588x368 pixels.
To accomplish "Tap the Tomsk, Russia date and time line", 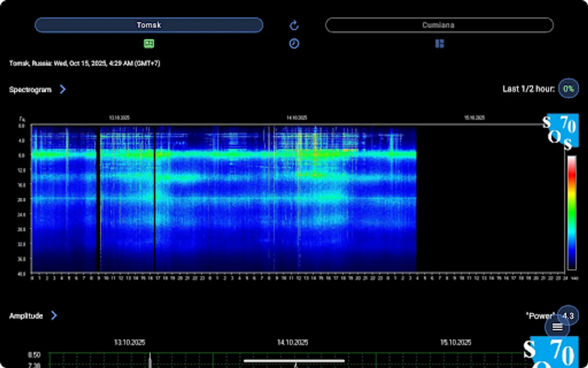I will [85, 63].
